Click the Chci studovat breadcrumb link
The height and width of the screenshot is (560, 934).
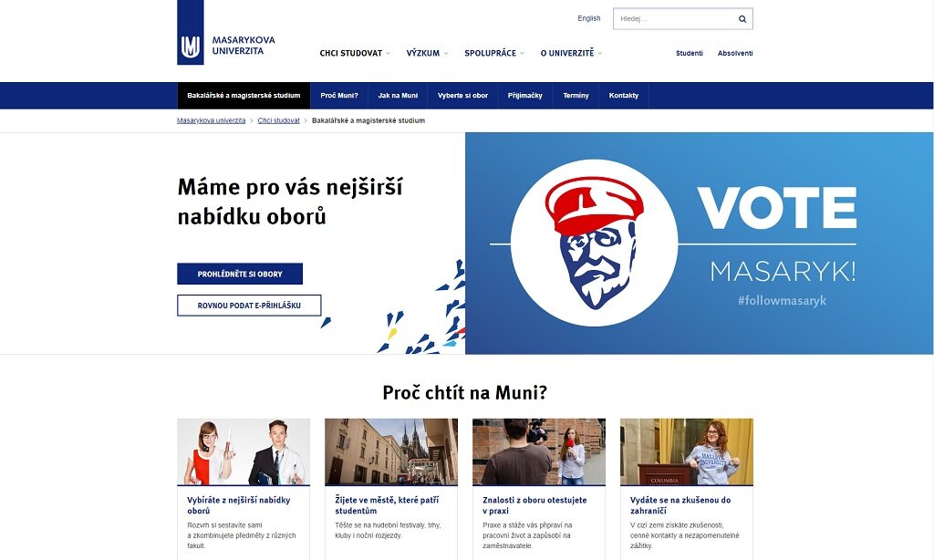(279, 120)
